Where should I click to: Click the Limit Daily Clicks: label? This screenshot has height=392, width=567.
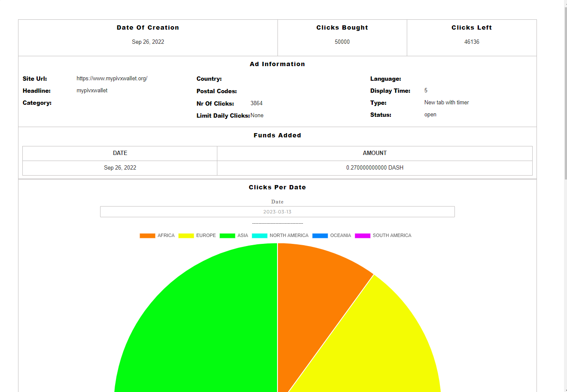pos(223,115)
